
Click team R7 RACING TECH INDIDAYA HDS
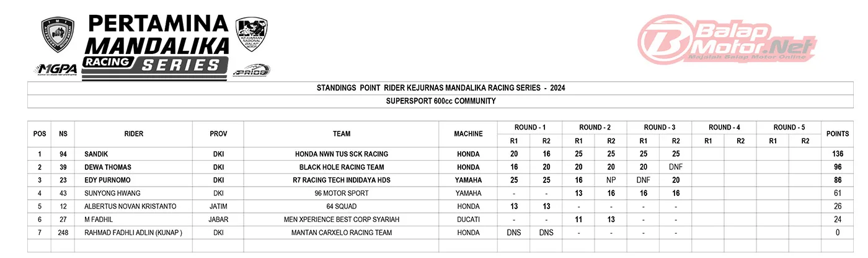coord(341,180)
